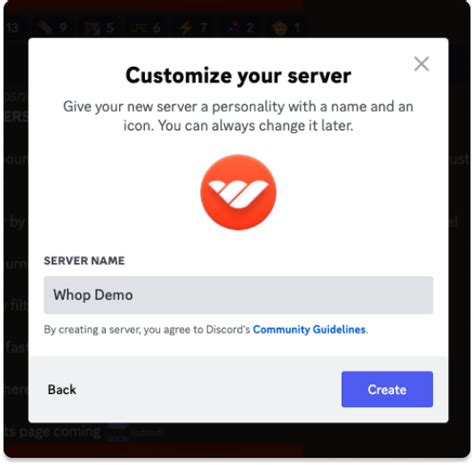Open Discord's Community Guidelines link
The height and width of the screenshot is (465, 474).
point(309,330)
